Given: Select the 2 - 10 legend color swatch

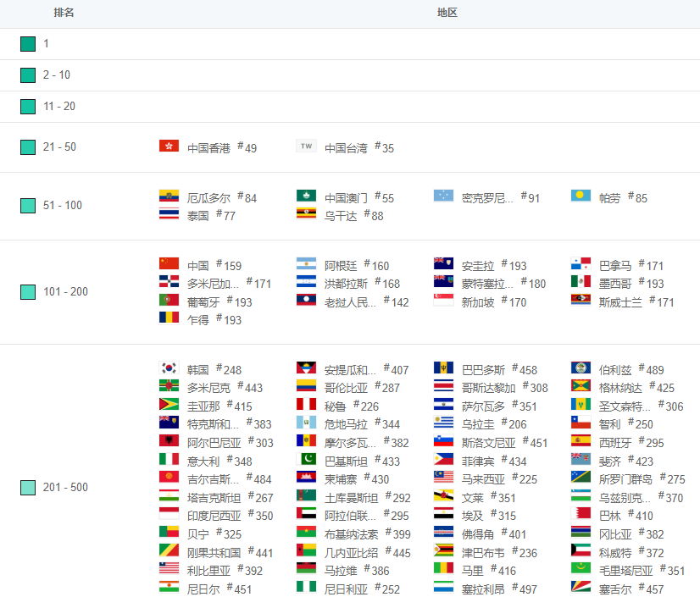Looking at the screenshot, I should click(x=28, y=75).
